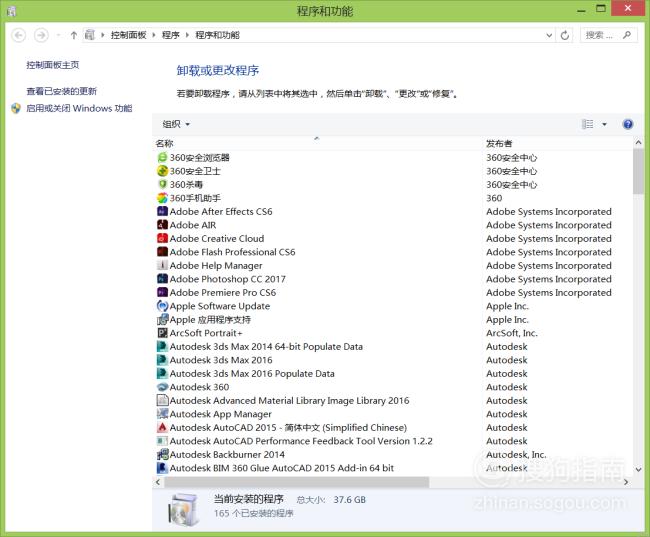The height and width of the screenshot is (537, 650).
Task: Open the 组织 dropdown menu
Action: (176, 124)
